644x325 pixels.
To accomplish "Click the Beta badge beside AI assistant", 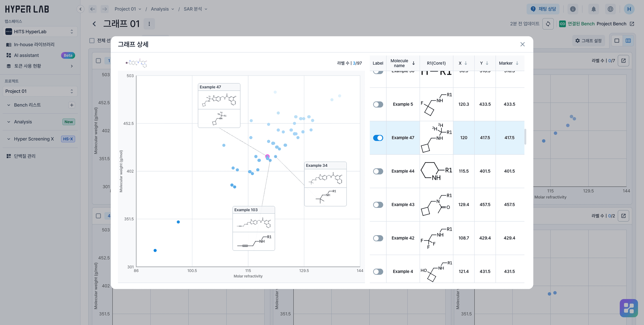I will click(68, 55).
